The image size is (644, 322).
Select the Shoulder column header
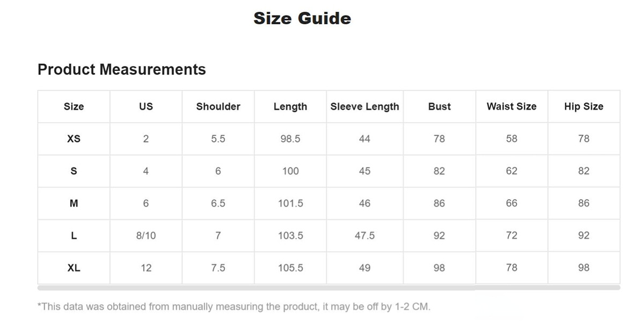click(x=218, y=106)
